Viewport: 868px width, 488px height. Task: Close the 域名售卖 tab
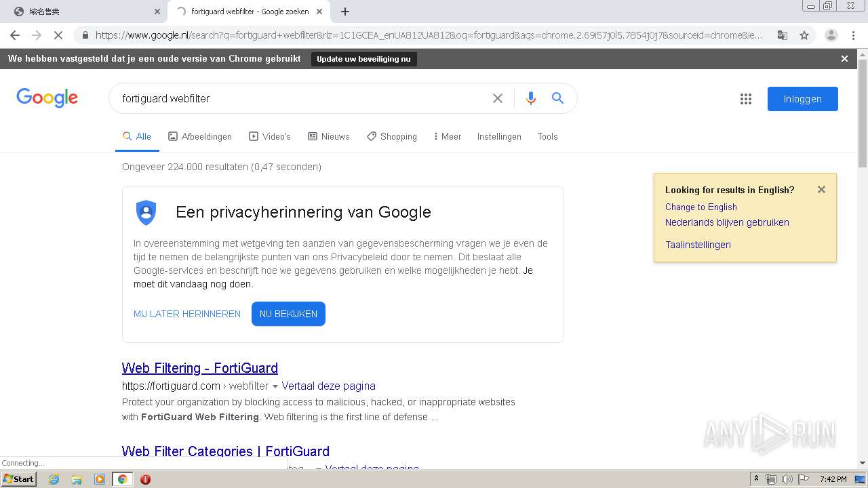coord(157,12)
